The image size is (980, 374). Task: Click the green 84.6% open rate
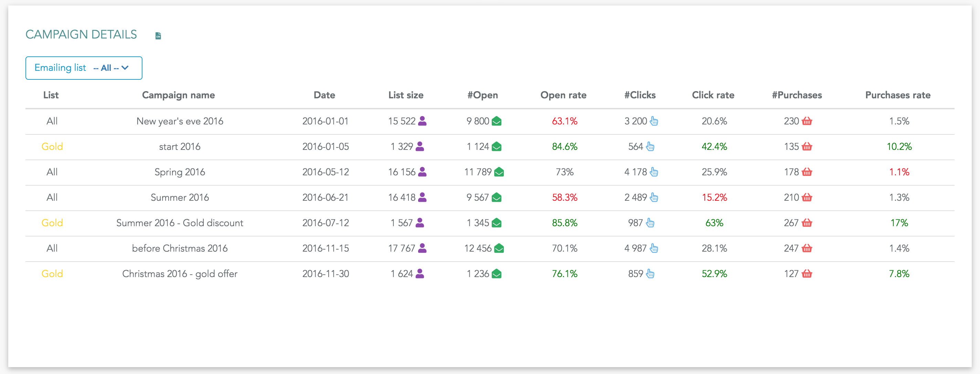pyautogui.click(x=565, y=147)
